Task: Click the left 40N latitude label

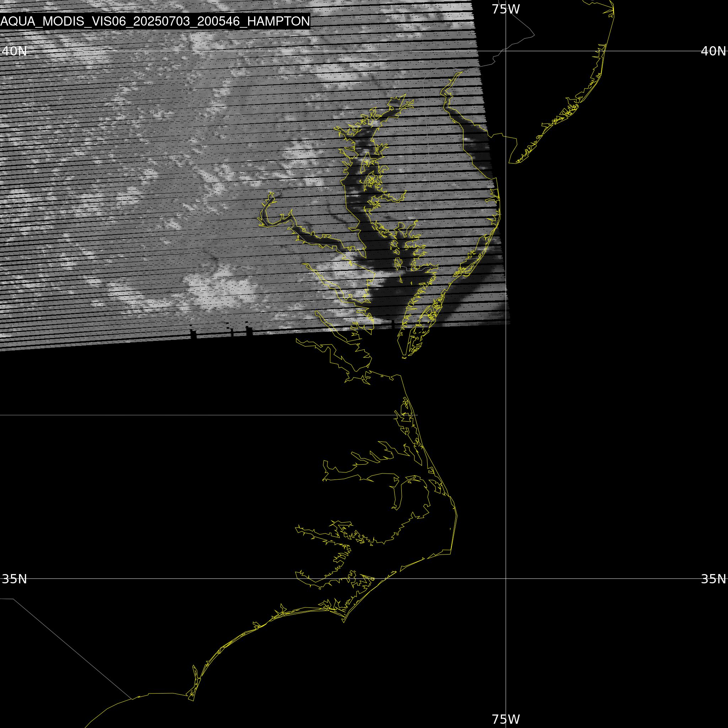Action: coord(14,51)
